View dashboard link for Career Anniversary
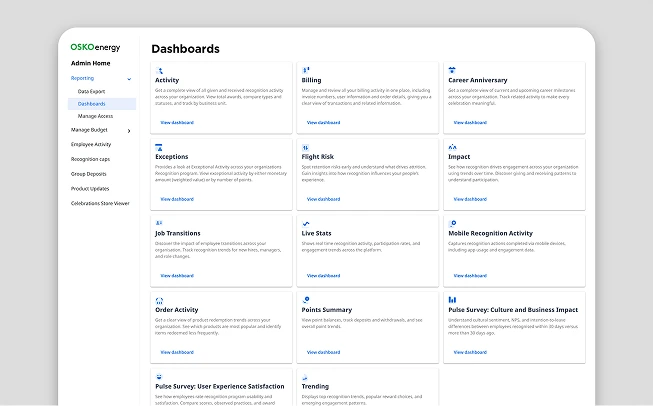This screenshot has width=653, height=406. (x=470, y=122)
